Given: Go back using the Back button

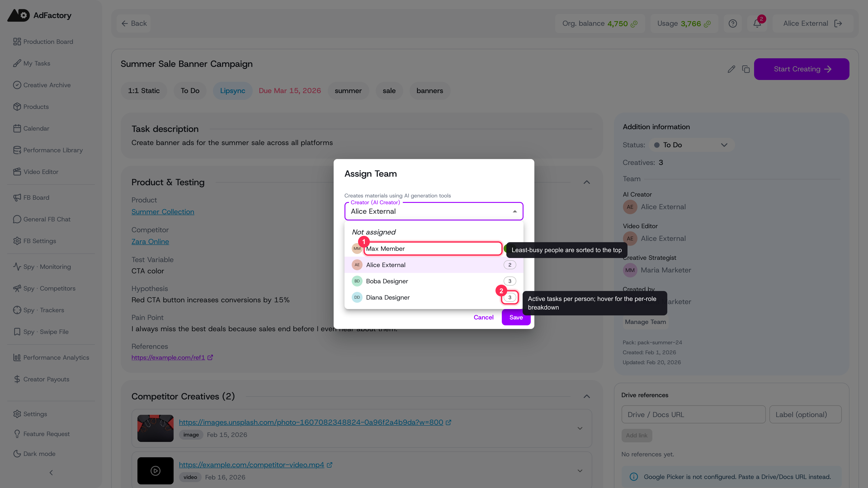Looking at the screenshot, I should click(x=134, y=23).
